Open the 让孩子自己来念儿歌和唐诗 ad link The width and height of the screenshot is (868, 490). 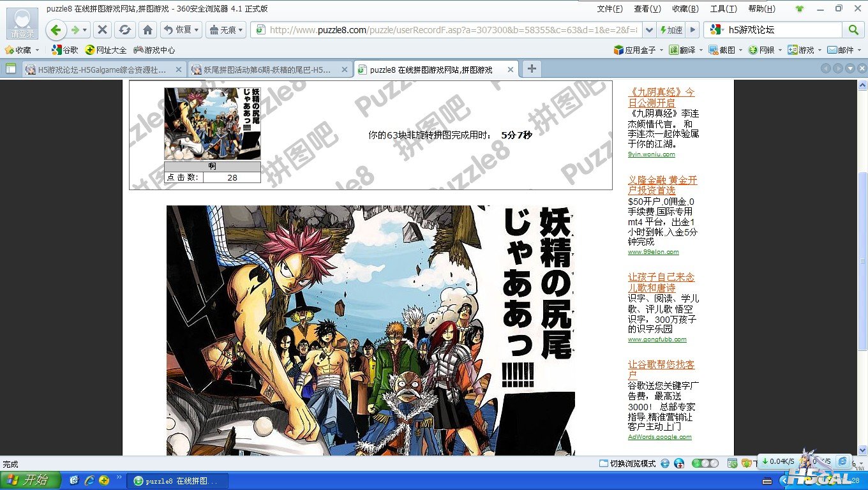tap(661, 283)
